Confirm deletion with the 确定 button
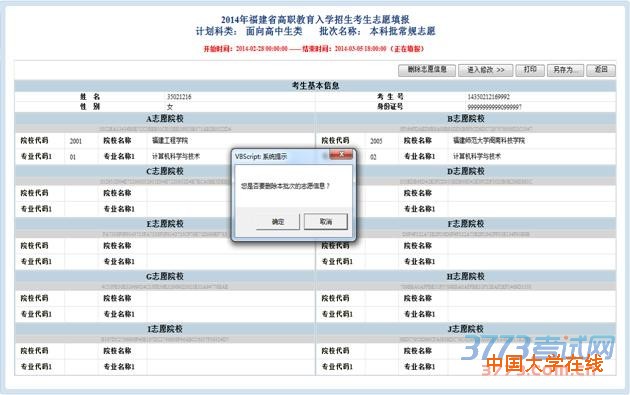This screenshot has height=395, width=630. click(278, 221)
